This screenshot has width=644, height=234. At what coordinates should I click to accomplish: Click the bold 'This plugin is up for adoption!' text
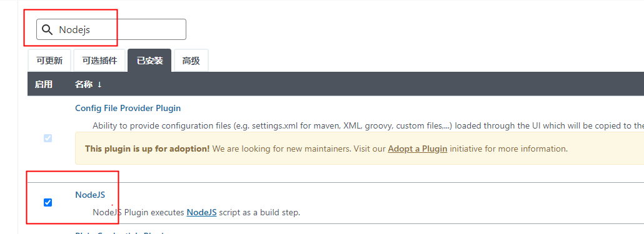click(x=148, y=149)
